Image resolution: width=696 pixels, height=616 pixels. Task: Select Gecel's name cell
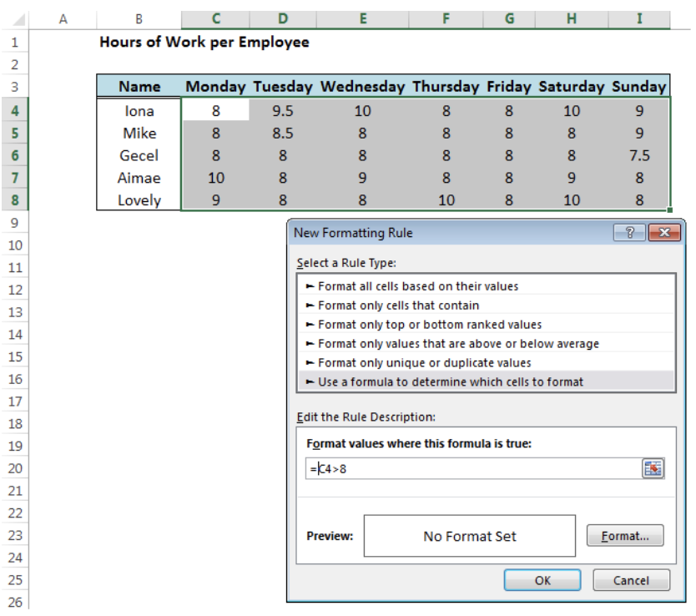click(x=138, y=155)
